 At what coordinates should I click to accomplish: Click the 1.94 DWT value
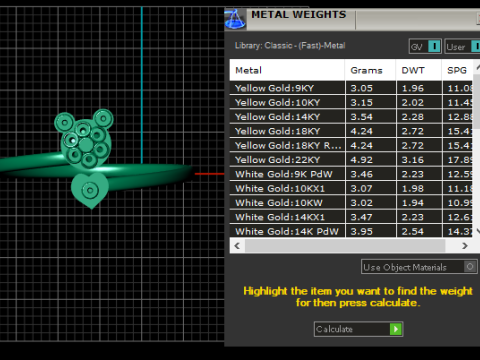413,203
